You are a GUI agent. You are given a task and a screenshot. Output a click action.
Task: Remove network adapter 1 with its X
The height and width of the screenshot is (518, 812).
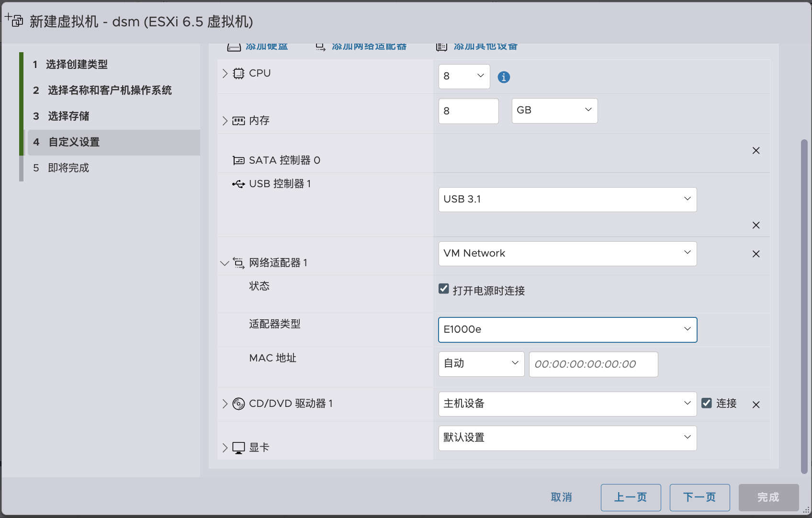point(756,254)
